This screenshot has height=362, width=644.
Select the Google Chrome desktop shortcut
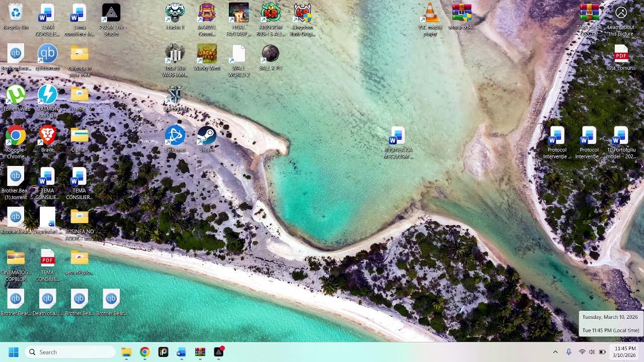(16, 142)
